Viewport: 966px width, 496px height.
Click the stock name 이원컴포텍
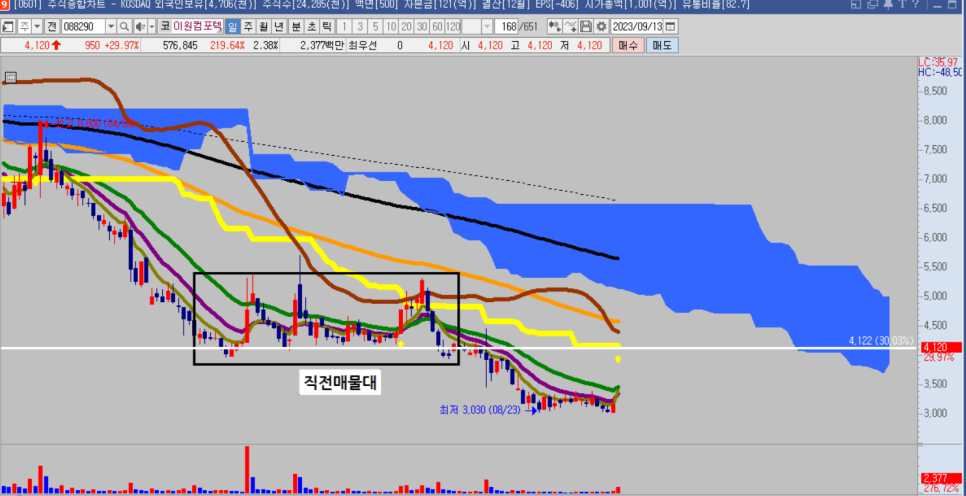tap(197, 26)
